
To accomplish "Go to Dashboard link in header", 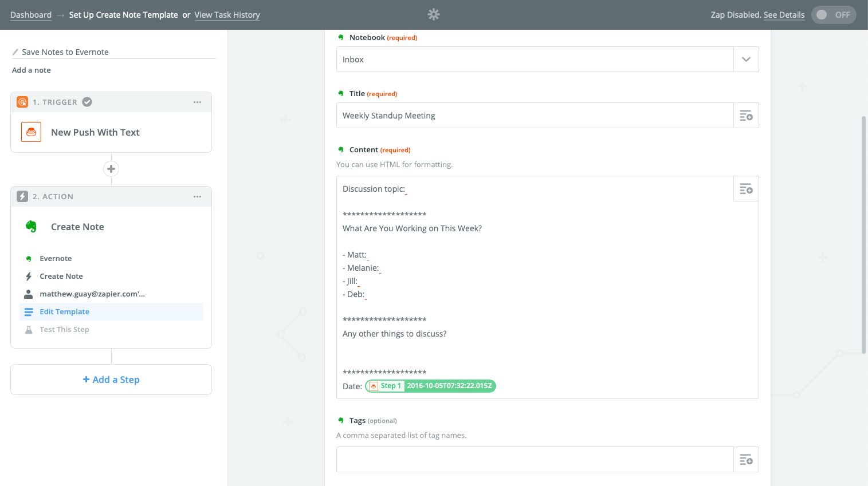I will point(31,15).
